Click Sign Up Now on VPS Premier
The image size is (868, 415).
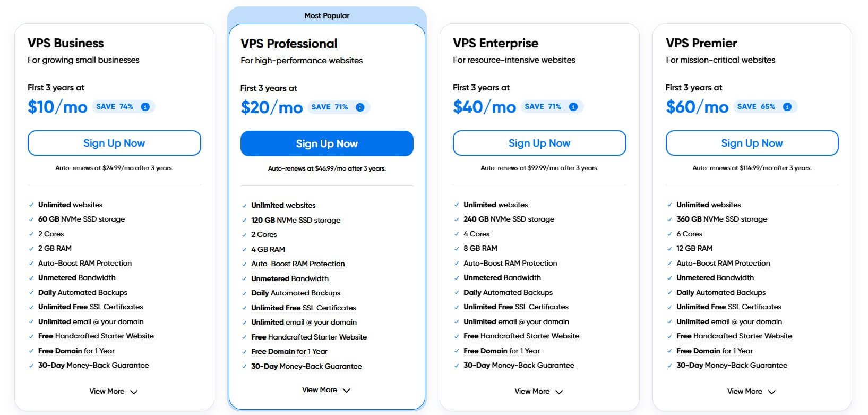tap(752, 143)
